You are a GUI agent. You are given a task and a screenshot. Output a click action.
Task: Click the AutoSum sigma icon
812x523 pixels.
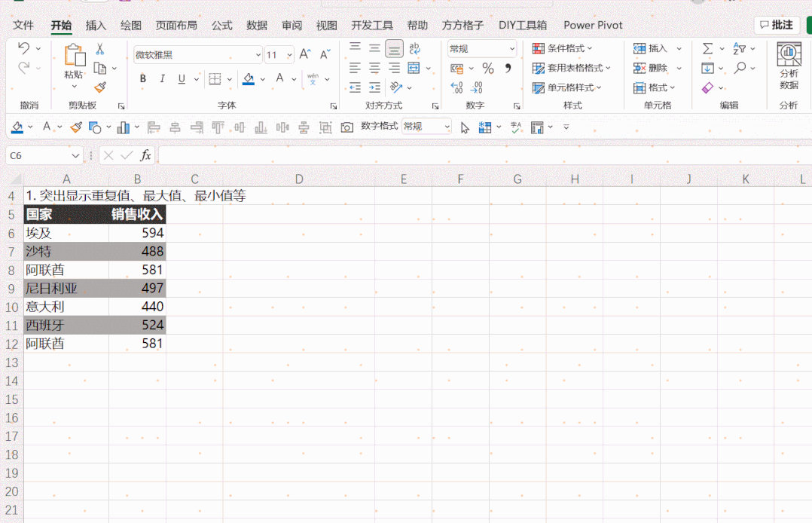(x=707, y=48)
